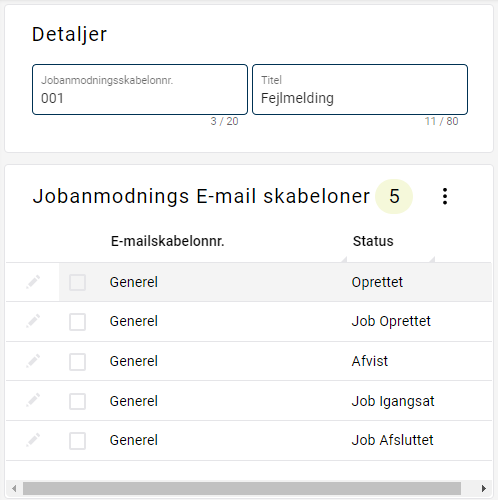Click the count badge showing 5
Image resolution: width=498 pixels, height=500 pixels.
click(x=394, y=196)
